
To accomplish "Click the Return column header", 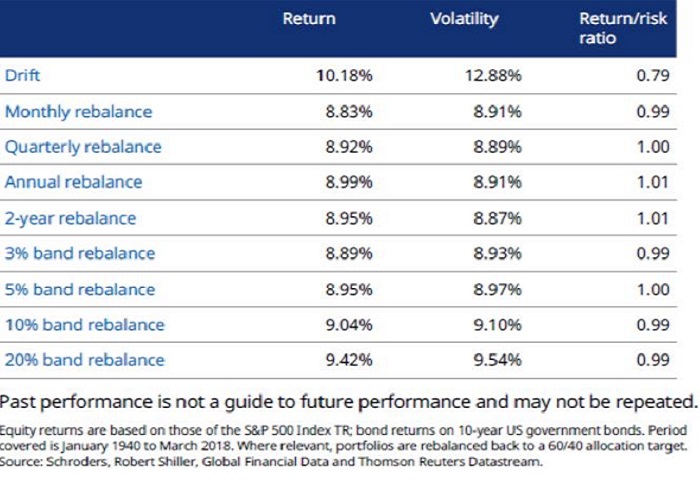I will tap(309, 18).
